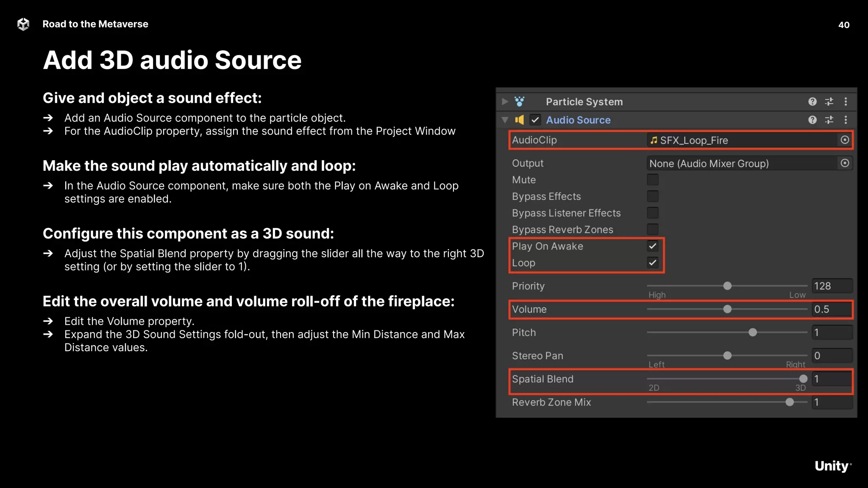Click the Particle System component icon
This screenshot has width=868, height=488.
[519, 101]
